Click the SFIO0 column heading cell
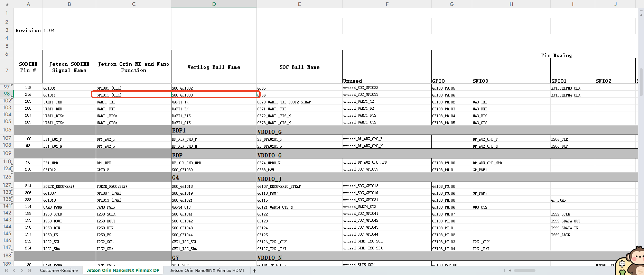This screenshot has width=644, height=275. click(x=511, y=71)
